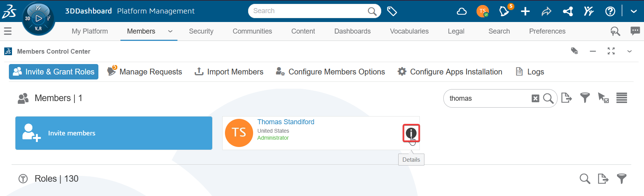Open Thomas Standiford name link
This screenshot has height=196, width=644.
286,122
